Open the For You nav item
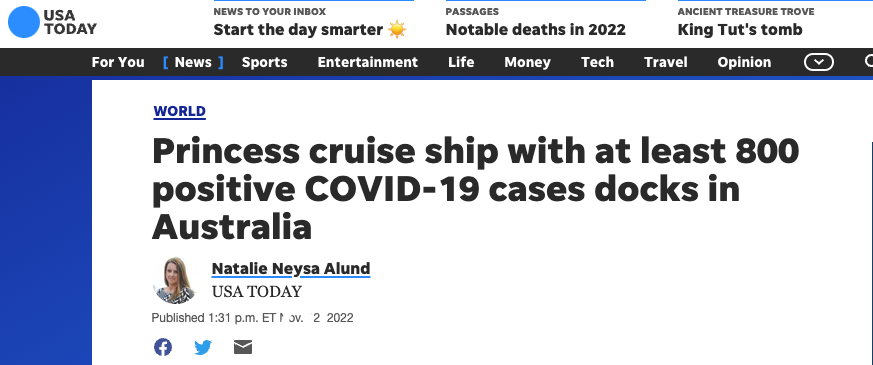 (118, 62)
